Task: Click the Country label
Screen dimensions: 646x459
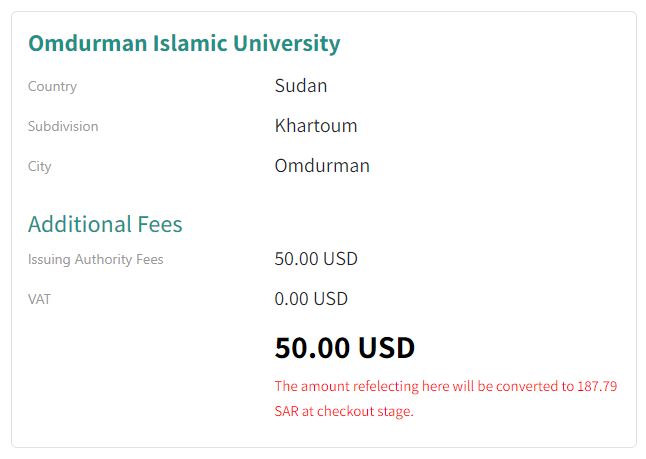Action: pos(52,86)
